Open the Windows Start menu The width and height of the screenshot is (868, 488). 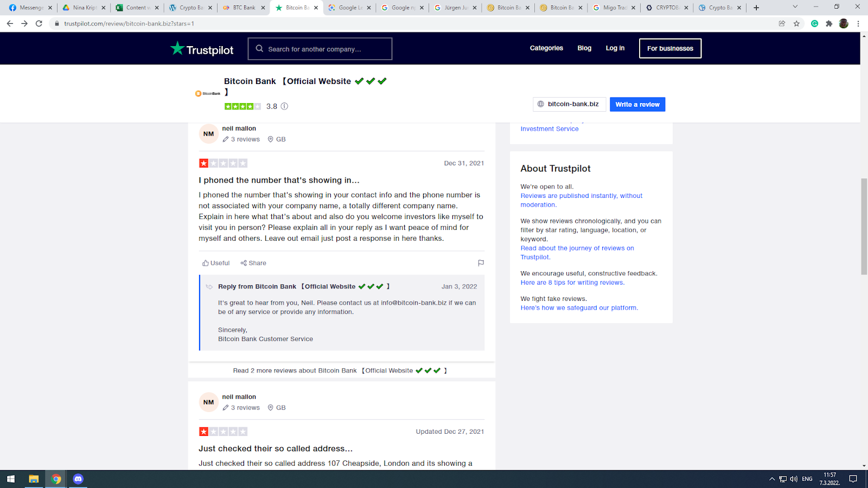10,479
